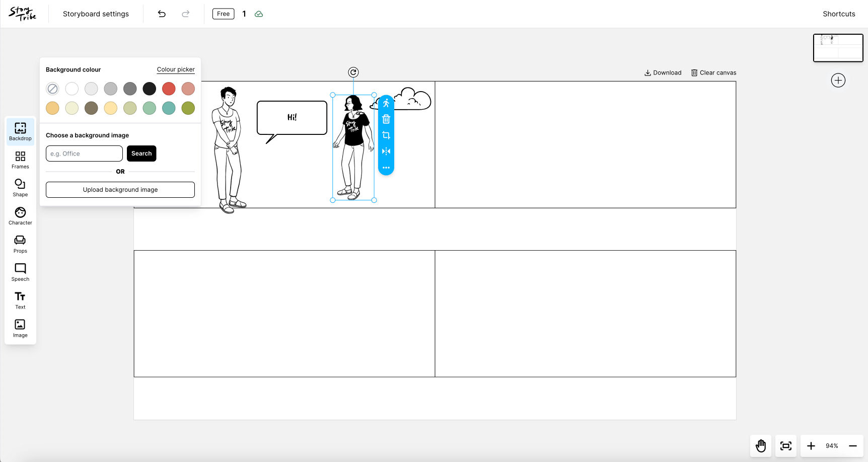Image resolution: width=868 pixels, height=462 pixels.
Task: Activate the hand pan tool
Action: coord(761,446)
